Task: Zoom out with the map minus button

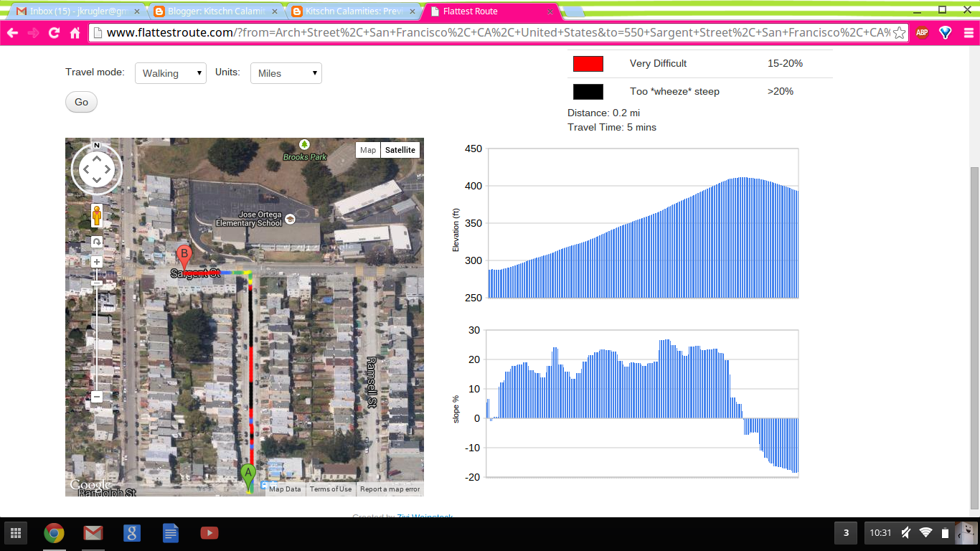Action: (x=96, y=397)
